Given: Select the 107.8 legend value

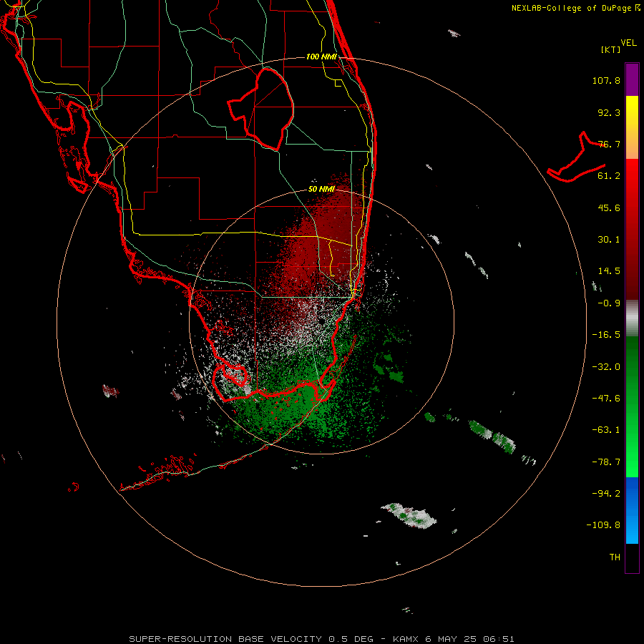Looking at the screenshot, I should [x=606, y=80].
